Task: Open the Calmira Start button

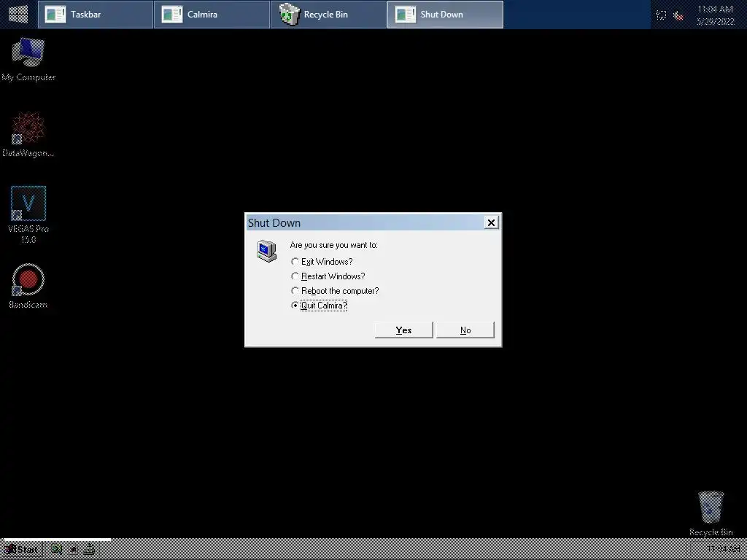Action: click(x=23, y=550)
